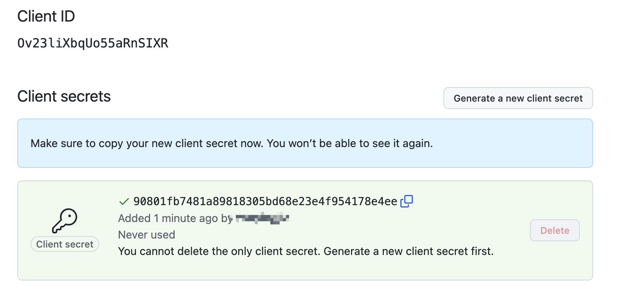Copy the client secret with the copy icon
This screenshot has height=295, width=644.
[x=407, y=201]
